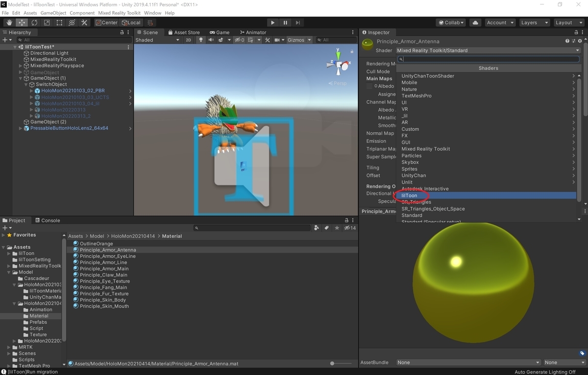Open the Assets menu
588x375 pixels.
pos(30,13)
